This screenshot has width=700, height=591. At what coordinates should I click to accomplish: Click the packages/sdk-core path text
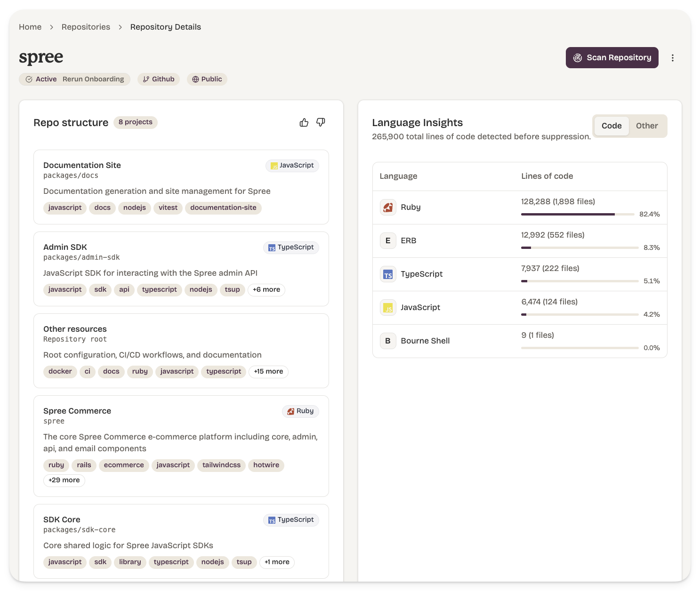[x=79, y=530]
